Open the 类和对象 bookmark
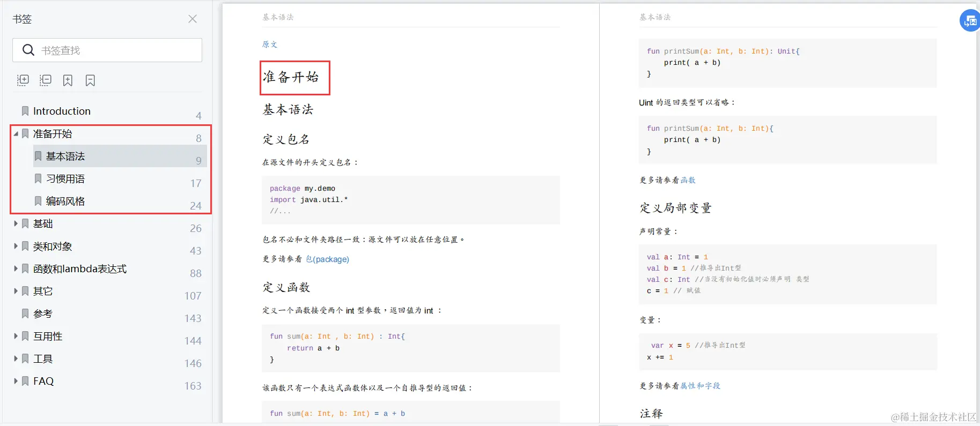The height and width of the screenshot is (426, 980). [x=53, y=246]
